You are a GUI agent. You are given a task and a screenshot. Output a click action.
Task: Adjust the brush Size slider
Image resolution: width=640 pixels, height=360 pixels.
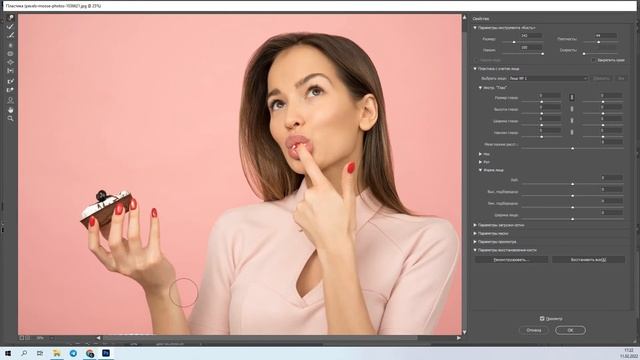[x=514, y=42]
